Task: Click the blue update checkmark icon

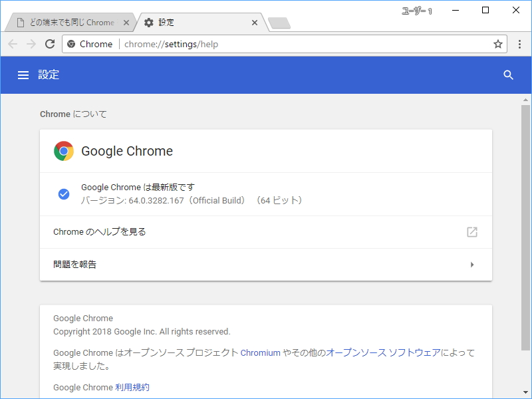Action: [64, 194]
